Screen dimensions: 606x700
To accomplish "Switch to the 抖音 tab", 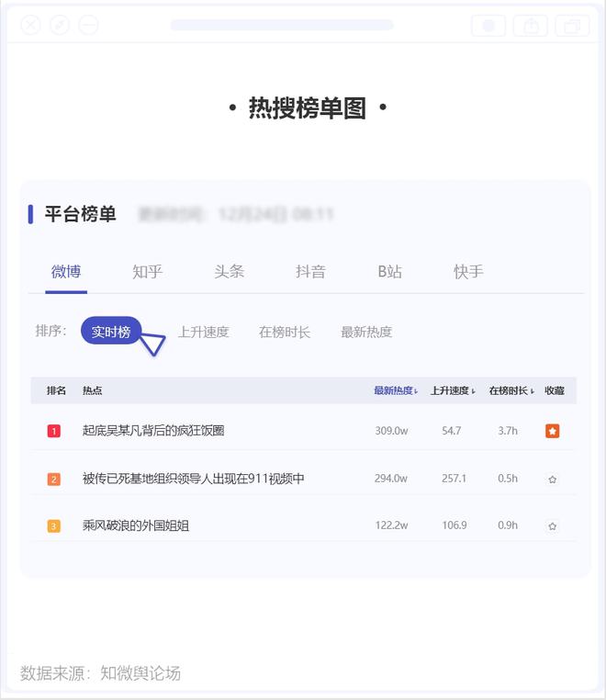I will (x=310, y=271).
